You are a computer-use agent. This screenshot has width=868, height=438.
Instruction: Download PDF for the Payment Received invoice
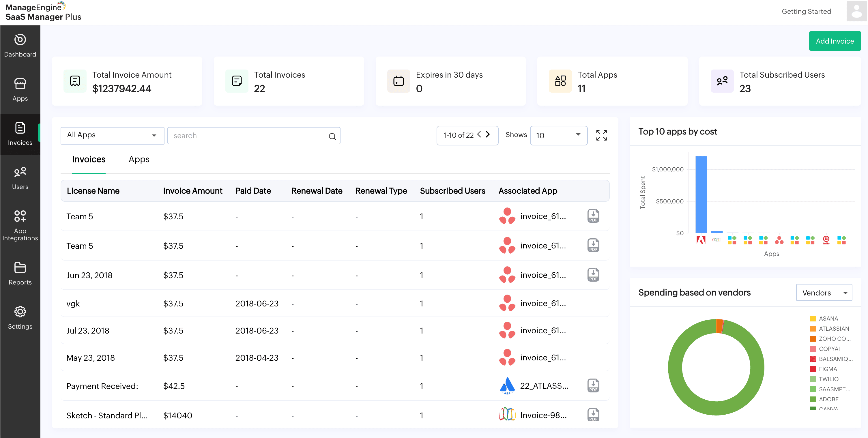(x=593, y=386)
